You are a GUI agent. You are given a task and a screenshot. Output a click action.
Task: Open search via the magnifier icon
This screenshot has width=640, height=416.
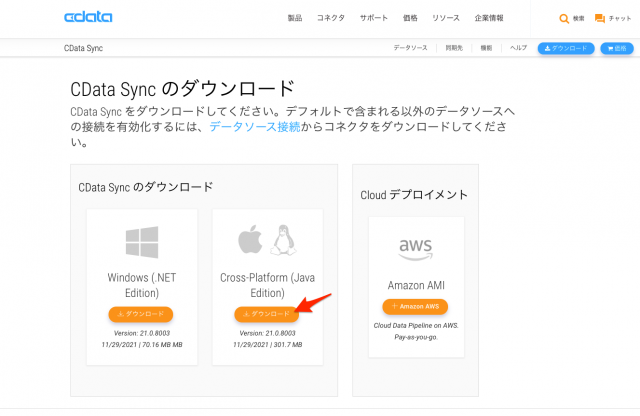pos(564,18)
